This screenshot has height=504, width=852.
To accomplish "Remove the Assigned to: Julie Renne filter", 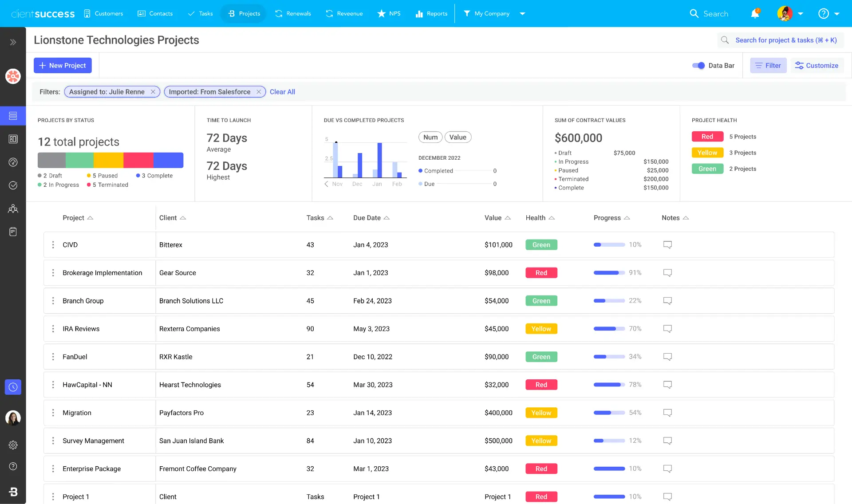I will [x=153, y=92].
